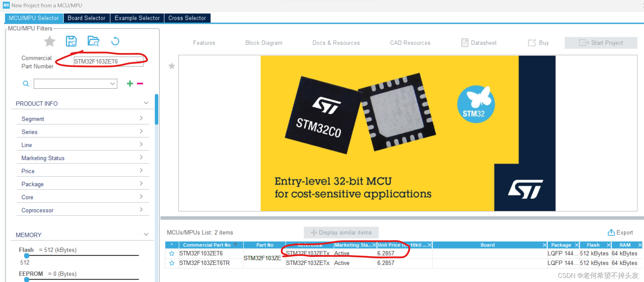Click the filters panel vertical scrollbar
644x282 pixels.
(156, 109)
